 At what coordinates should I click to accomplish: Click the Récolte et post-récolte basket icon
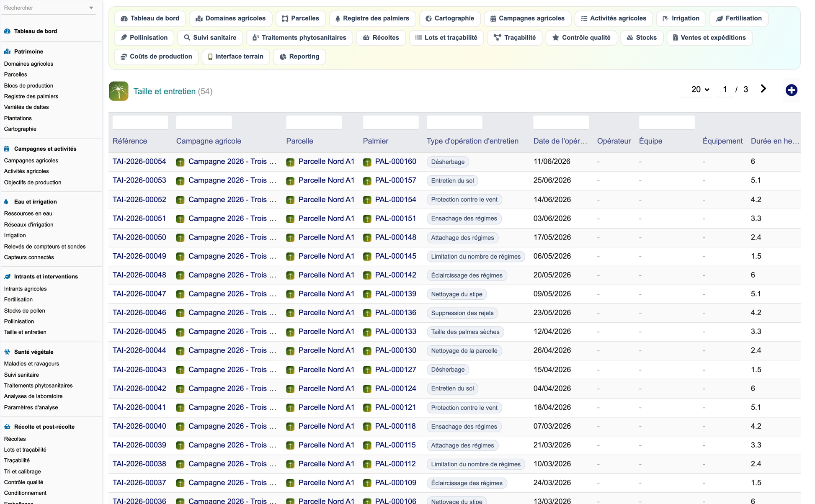[x=7, y=427]
